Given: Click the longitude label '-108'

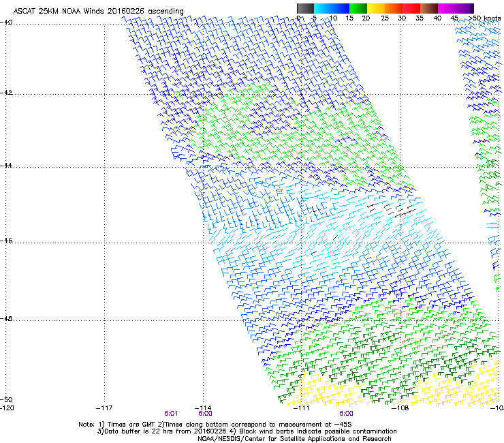Looking at the screenshot, I should tap(400, 408).
